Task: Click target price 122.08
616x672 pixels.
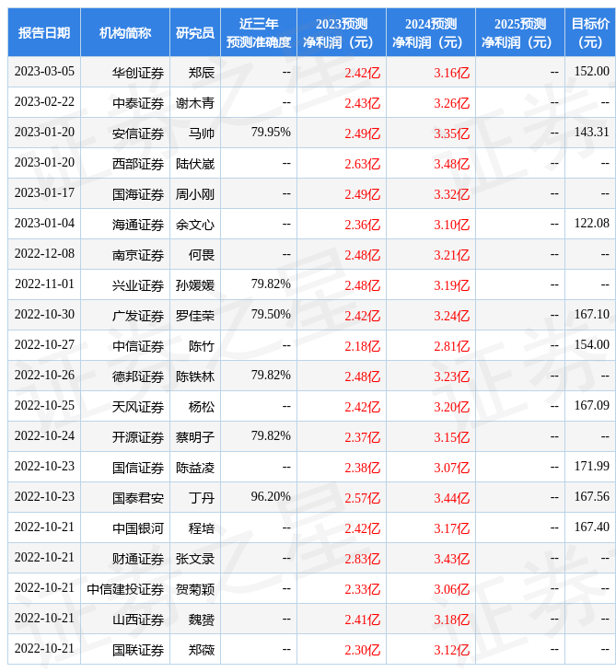Action: (591, 224)
